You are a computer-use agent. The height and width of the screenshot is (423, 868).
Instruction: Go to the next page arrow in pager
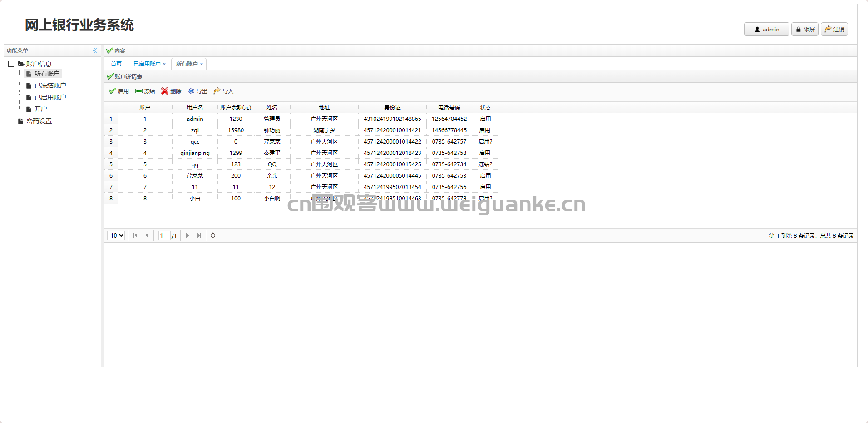pyautogui.click(x=187, y=235)
